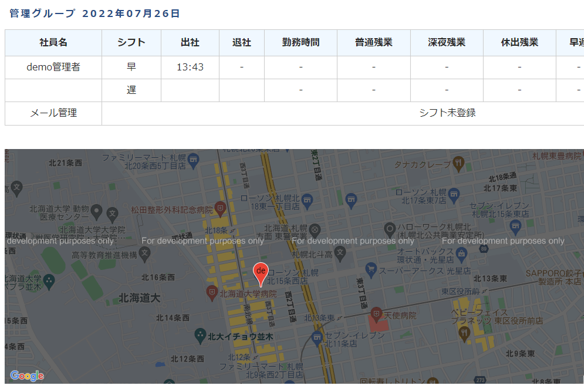The image size is (584, 392).
Task: Click the 出社 column header
Action: (190, 43)
